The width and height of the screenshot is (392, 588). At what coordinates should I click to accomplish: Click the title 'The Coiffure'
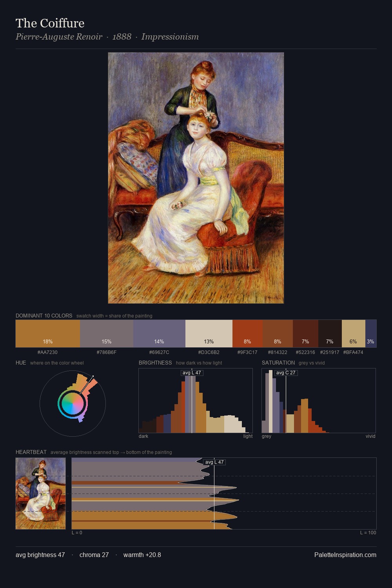coord(50,23)
